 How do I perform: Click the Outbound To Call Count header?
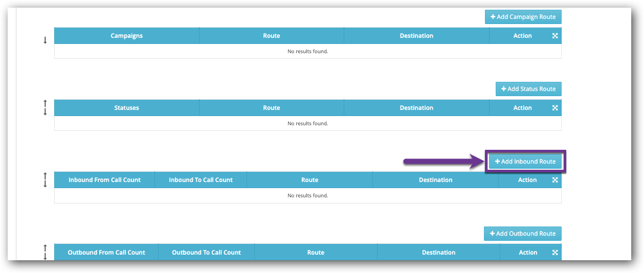(x=206, y=253)
